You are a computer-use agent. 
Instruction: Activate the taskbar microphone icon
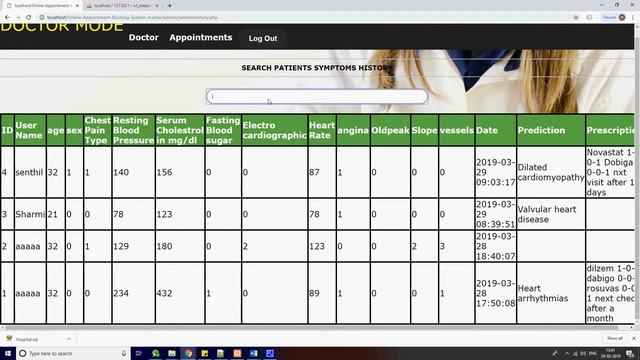tap(124, 353)
